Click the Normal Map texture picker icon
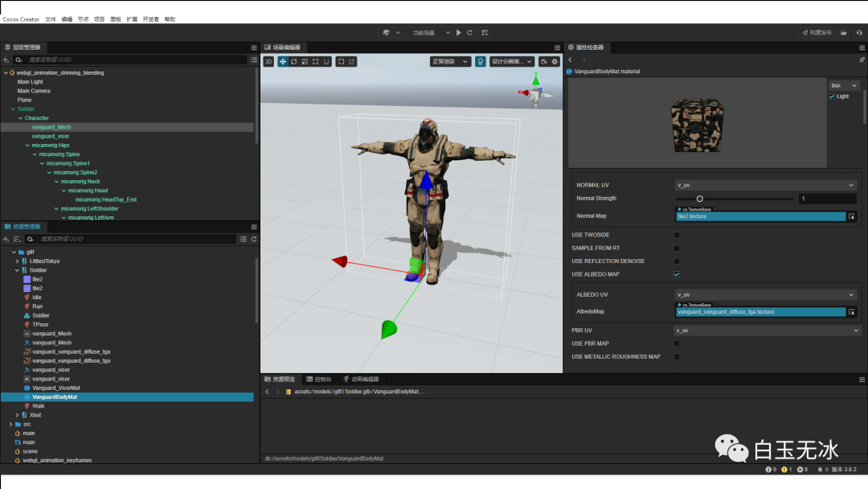 tap(852, 216)
